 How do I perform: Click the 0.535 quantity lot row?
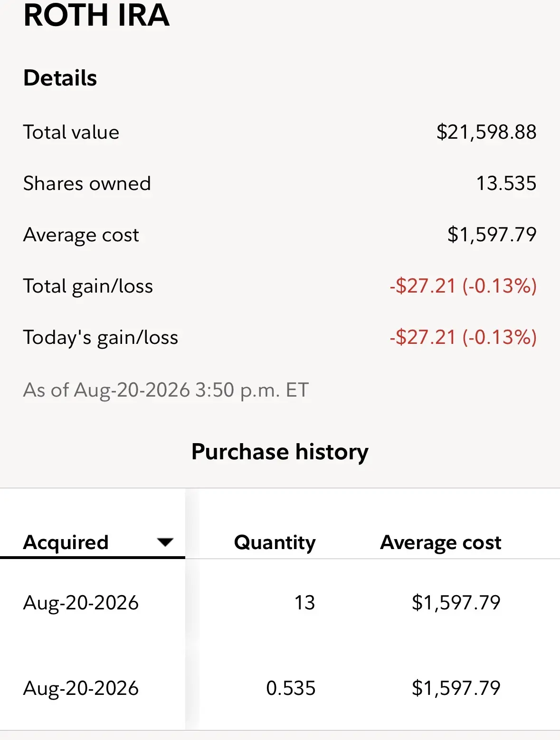pyautogui.click(x=280, y=687)
